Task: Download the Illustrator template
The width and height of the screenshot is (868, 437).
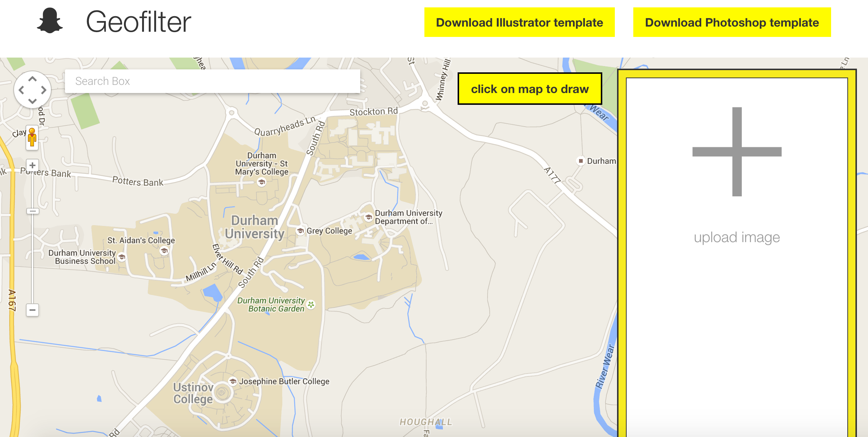Action: coord(520,22)
